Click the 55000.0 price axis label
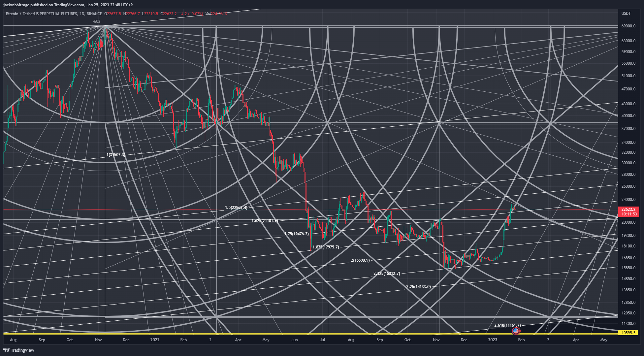The image size is (644, 356). click(628, 63)
